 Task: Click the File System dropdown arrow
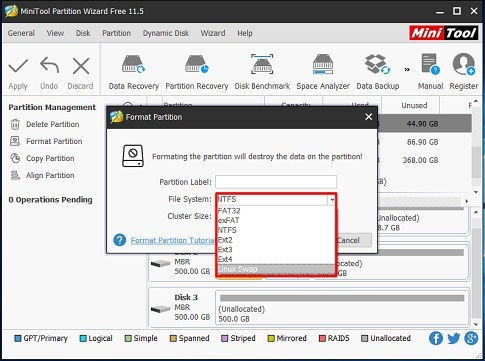pos(332,200)
